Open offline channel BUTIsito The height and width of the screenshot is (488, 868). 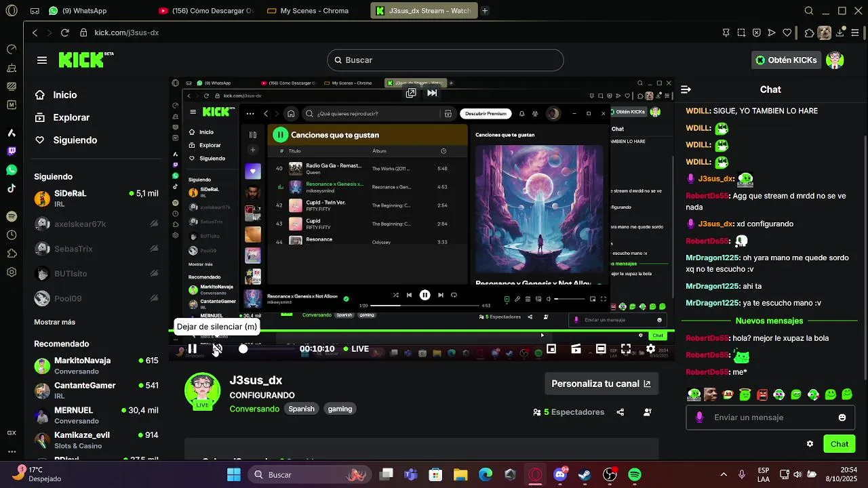point(96,274)
